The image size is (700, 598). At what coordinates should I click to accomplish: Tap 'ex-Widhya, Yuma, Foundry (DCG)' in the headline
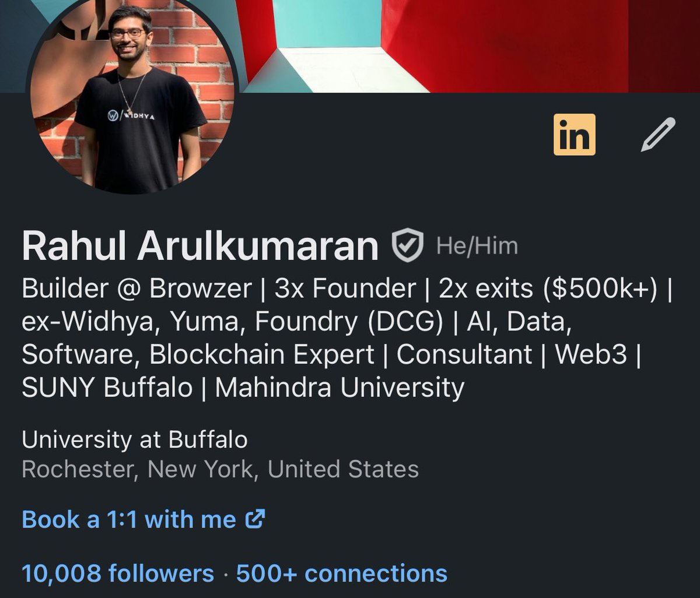point(232,322)
